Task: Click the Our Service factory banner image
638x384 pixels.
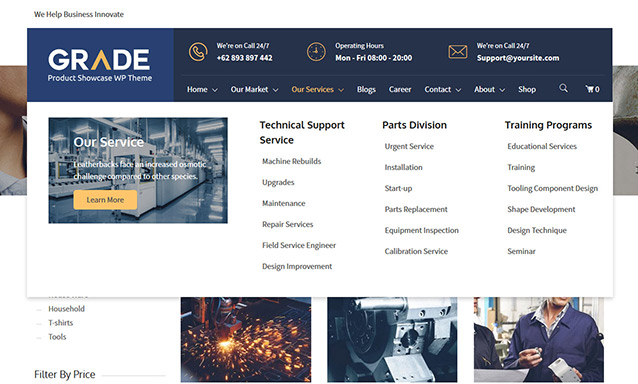Action: point(138,170)
